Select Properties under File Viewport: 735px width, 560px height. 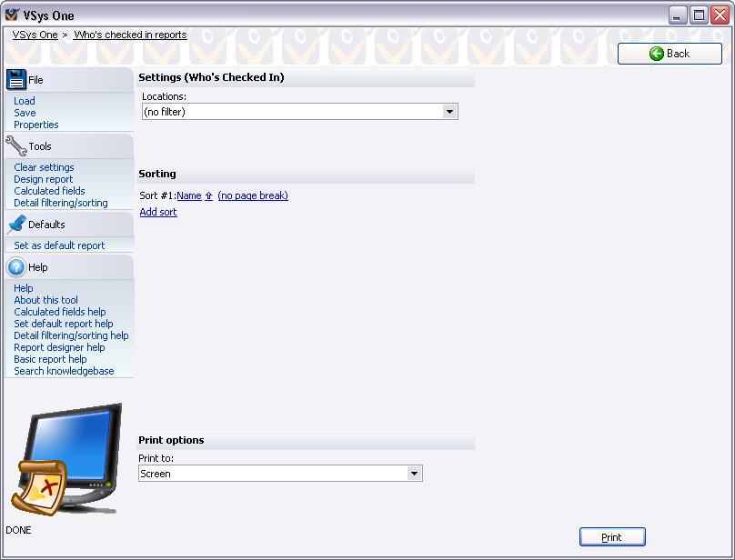click(x=36, y=125)
